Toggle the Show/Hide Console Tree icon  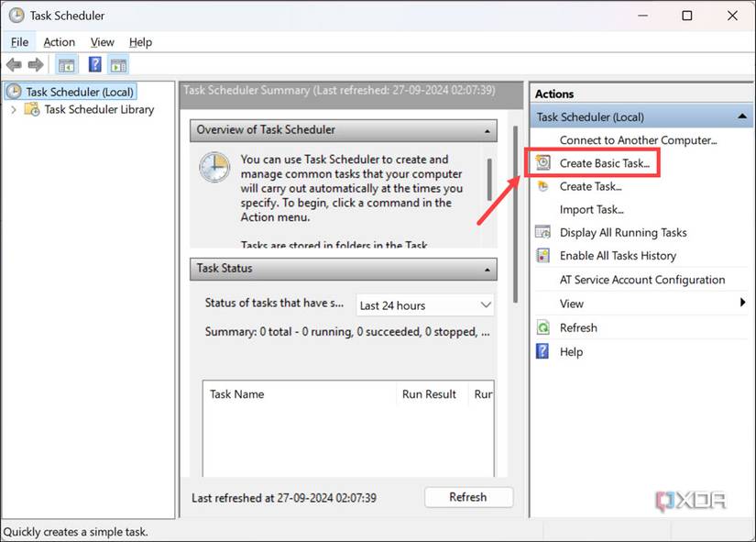click(67, 65)
